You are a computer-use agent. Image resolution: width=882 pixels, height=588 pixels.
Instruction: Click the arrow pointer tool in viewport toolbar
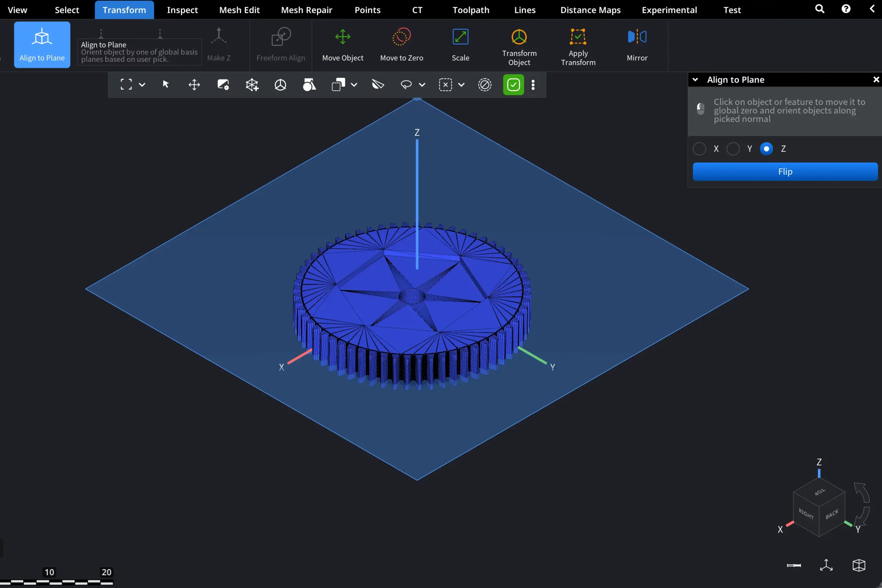coord(165,84)
